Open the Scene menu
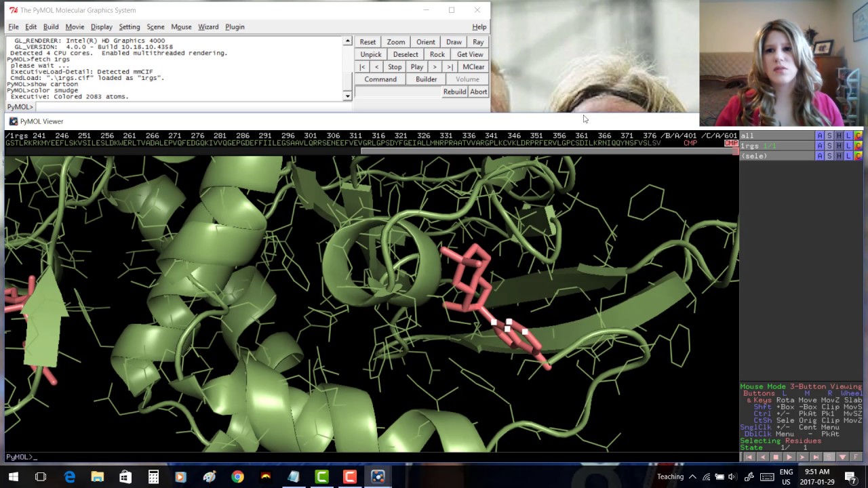868x488 pixels. [155, 26]
